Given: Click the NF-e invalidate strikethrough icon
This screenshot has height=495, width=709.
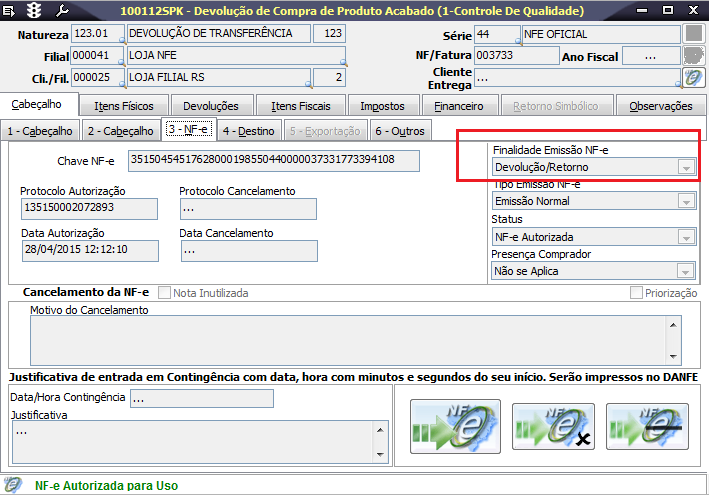Looking at the screenshot, I should [647, 426].
